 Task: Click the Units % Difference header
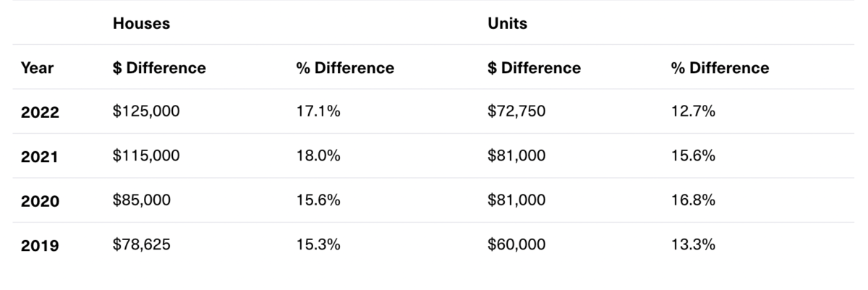click(720, 69)
